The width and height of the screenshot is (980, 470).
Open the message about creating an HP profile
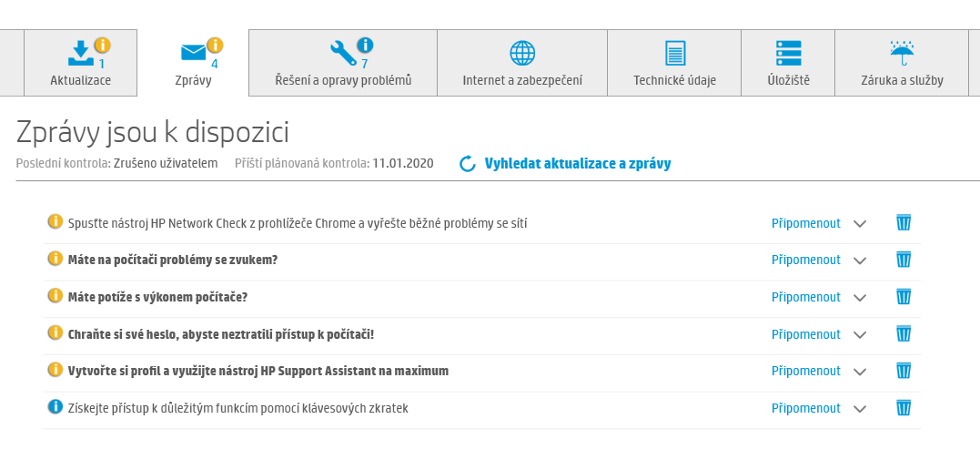coord(258,371)
